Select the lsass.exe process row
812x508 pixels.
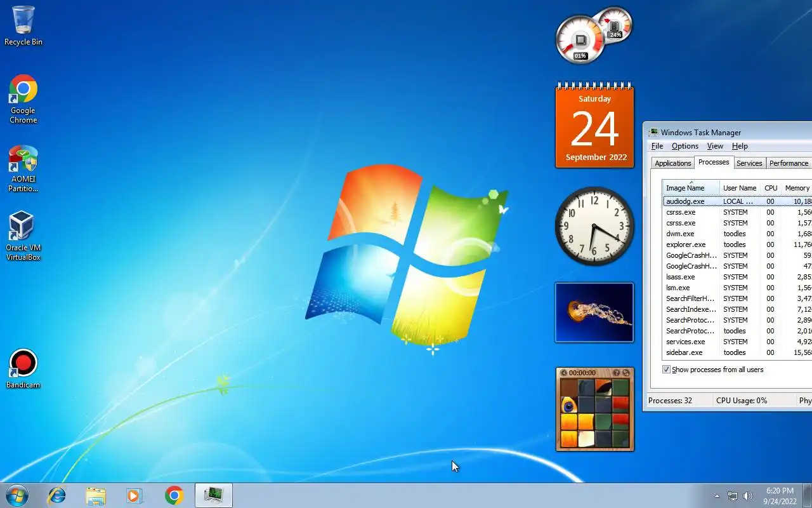(737, 277)
